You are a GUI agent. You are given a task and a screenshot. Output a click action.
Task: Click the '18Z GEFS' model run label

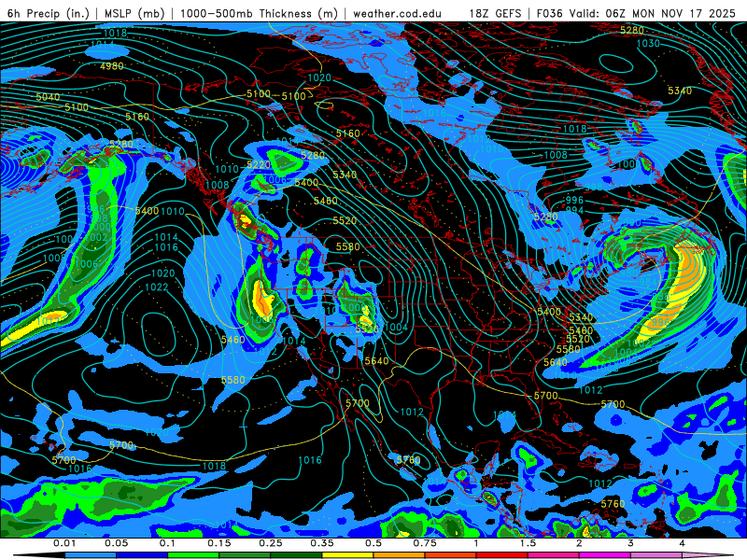pos(495,13)
